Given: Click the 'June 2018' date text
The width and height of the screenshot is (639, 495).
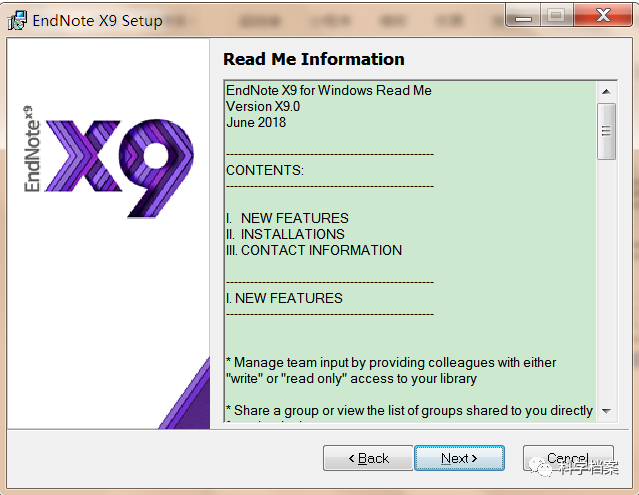Looking at the screenshot, I should point(256,122).
